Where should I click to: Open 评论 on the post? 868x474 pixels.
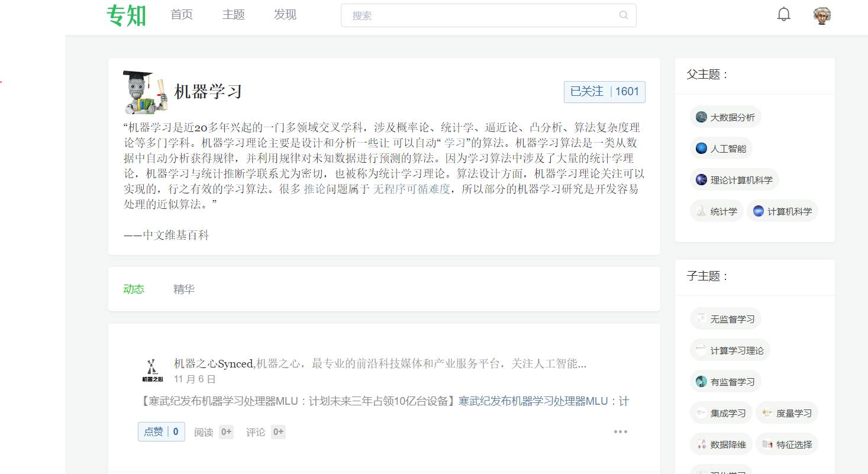click(266, 432)
